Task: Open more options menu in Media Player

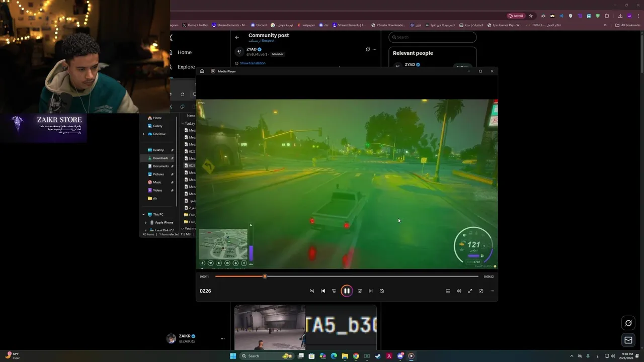Action: point(492,291)
